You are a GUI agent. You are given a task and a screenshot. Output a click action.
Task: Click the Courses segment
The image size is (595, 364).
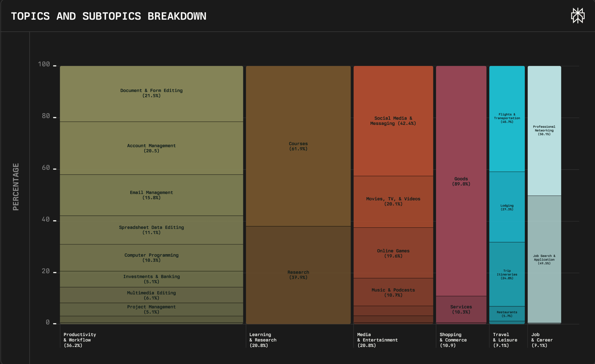point(298,146)
